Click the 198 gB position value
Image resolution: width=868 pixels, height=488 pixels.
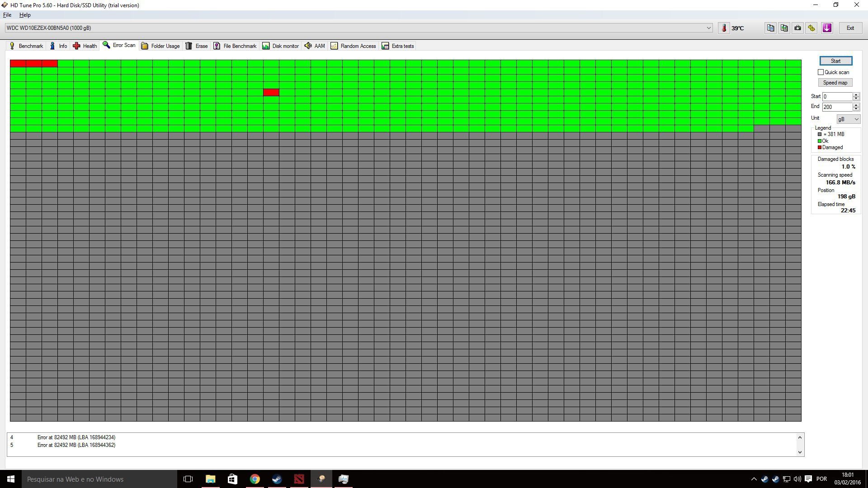click(x=846, y=197)
